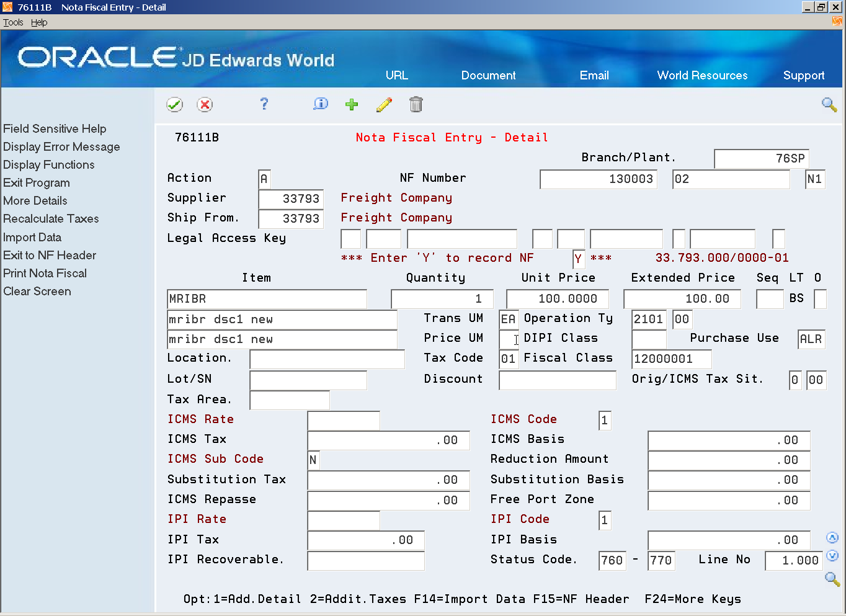Open the Help menu
The image size is (846, 616).
(39, 22)
